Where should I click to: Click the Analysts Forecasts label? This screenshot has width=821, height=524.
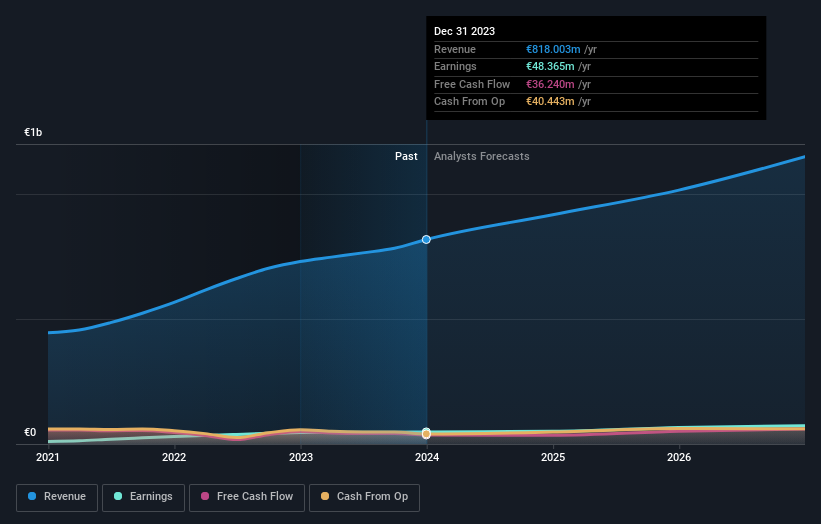click(482, 157)
